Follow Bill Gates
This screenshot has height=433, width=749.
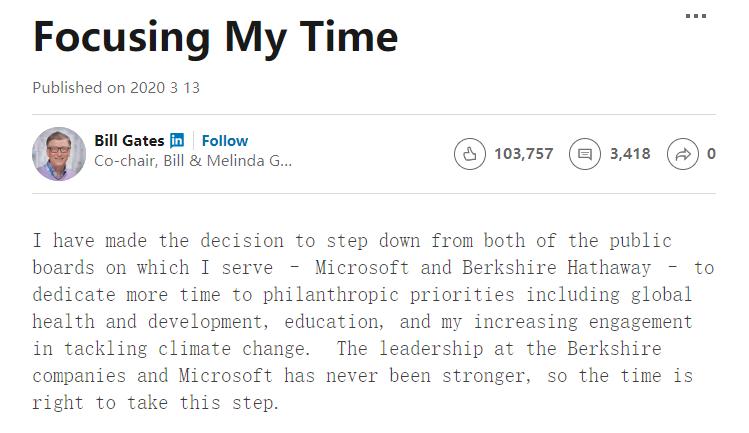pyautogui.click(x=225, y=141)
